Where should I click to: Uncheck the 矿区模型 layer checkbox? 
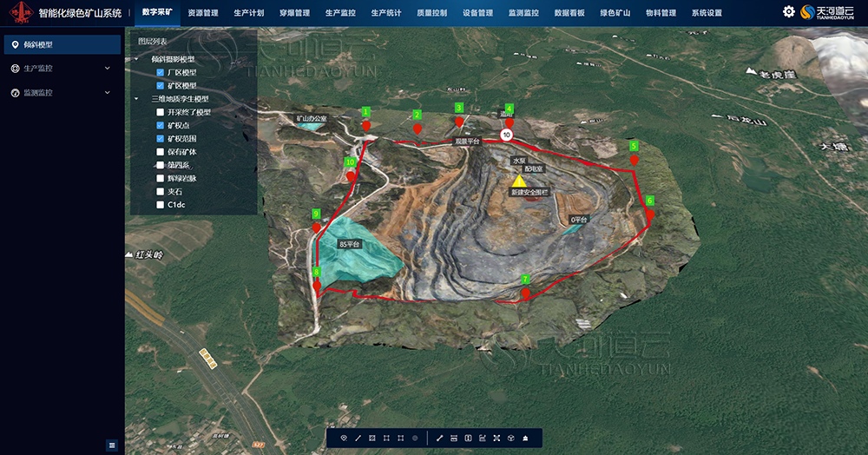(160, 86)
